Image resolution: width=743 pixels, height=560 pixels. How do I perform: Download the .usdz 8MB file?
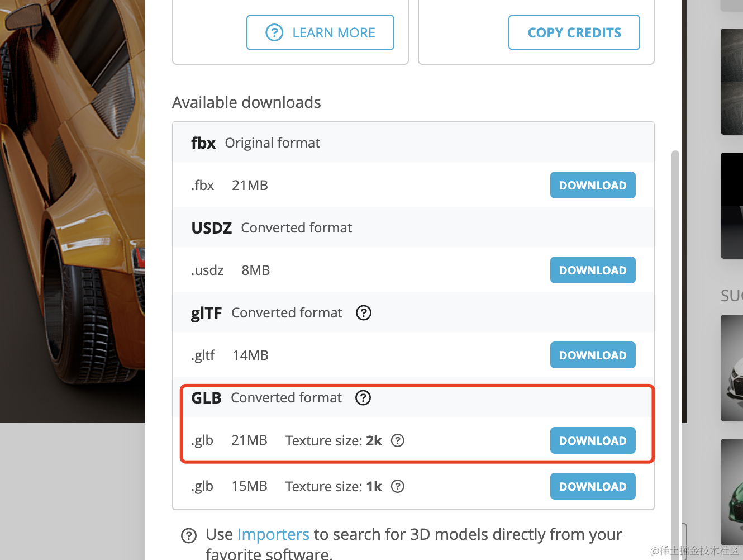click(593, 270)
